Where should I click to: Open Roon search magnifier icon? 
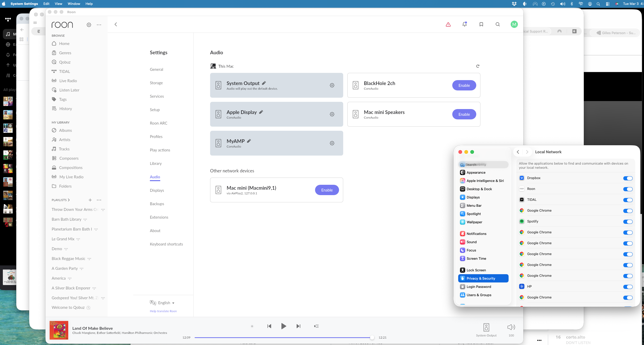coord(497,24)
